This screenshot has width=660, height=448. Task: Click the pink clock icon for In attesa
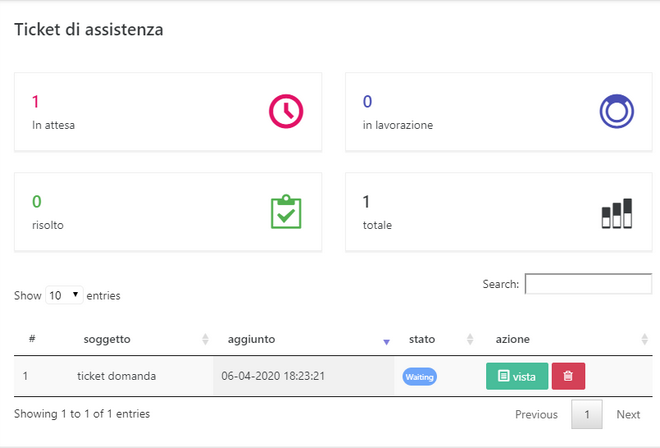pos(286,111)
